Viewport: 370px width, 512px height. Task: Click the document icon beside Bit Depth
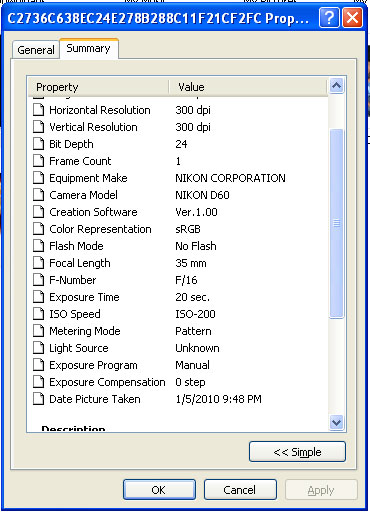pos(39,144)
